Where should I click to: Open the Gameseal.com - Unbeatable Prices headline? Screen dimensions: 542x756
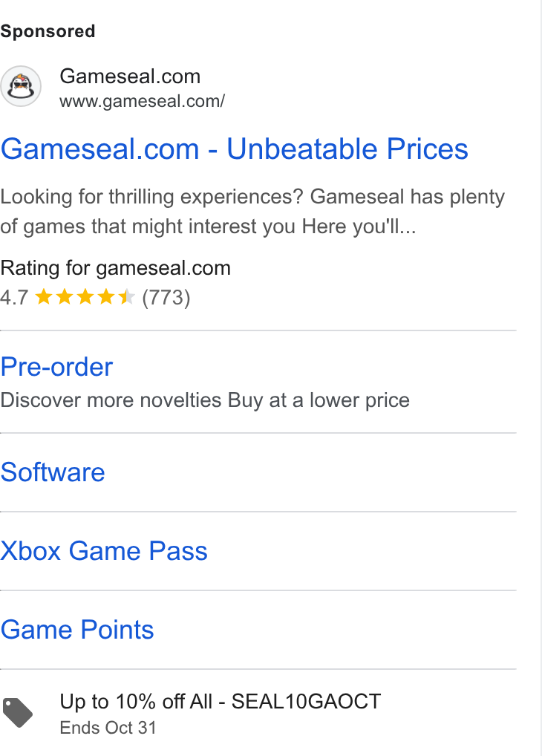pyautogui.click(x=235, y=149)
